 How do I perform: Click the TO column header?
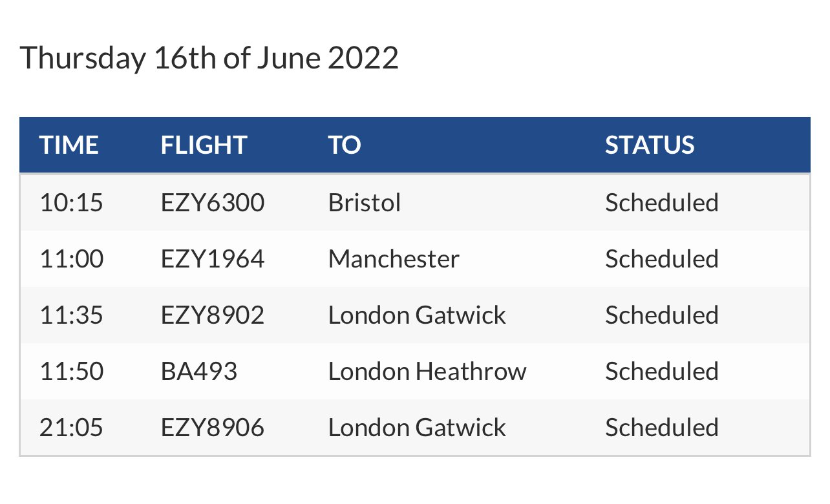pyautogui.click(x=344, y=145)
